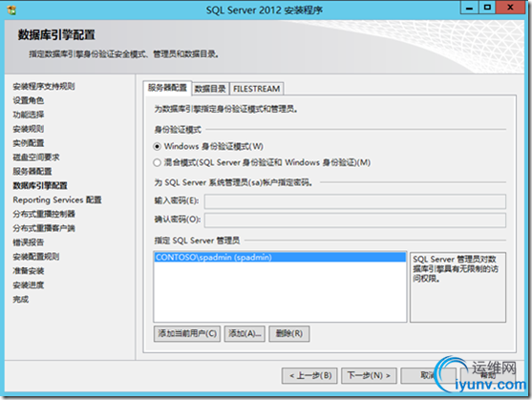Click the empty area of administrators list box

(x=280, y=291)
